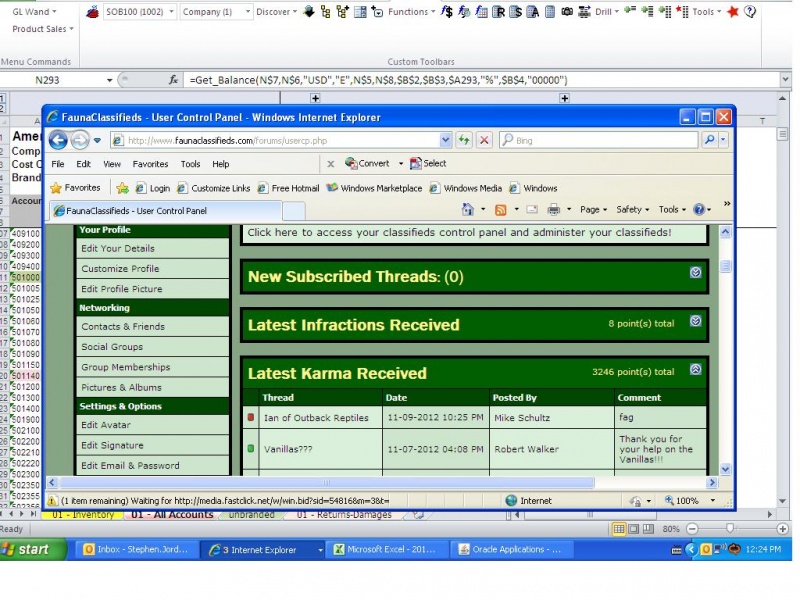Click the S icon in the custom toolbar
Screen dimensions: 800x600
tap(515, 12)
